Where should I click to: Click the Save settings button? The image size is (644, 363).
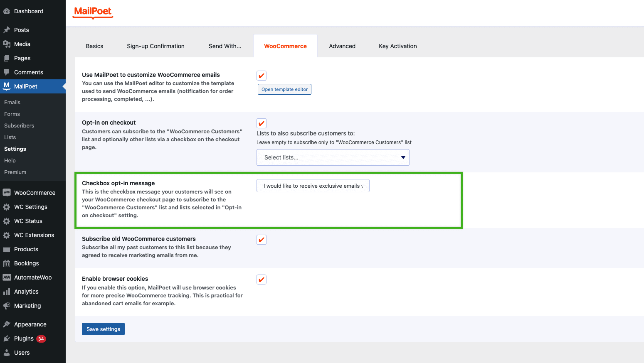click(103, 329)
